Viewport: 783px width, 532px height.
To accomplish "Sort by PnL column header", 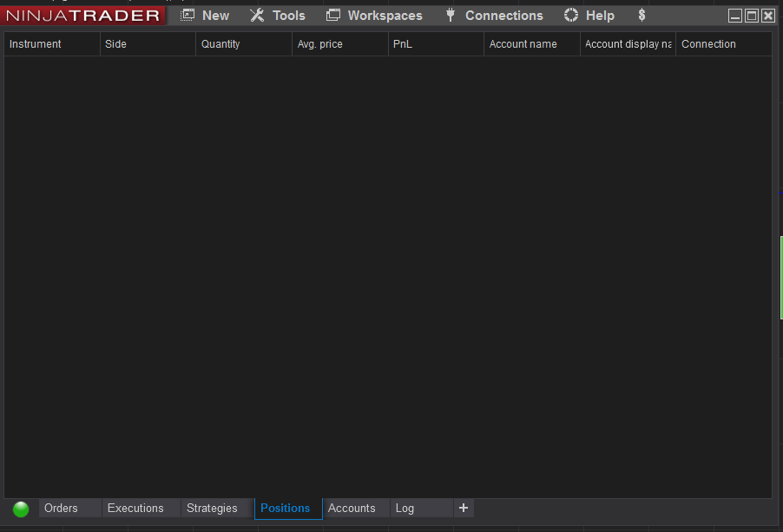I will coord(436,44).
